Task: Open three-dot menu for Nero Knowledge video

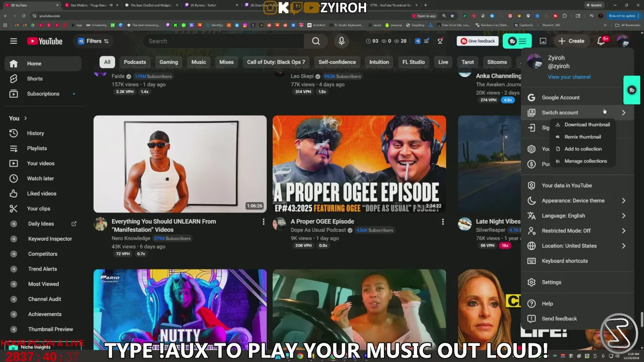Action: click(x=263, y=222)
